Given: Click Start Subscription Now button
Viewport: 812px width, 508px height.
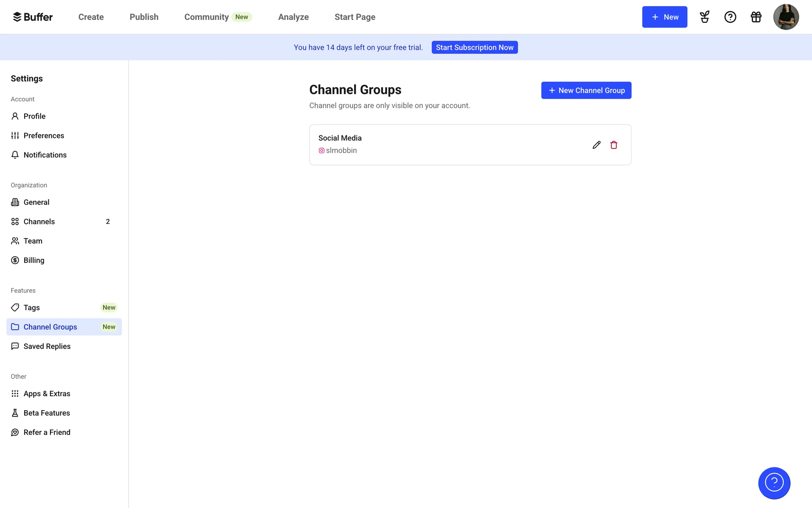Looking at the screenshot, I should tap(475, 47).
